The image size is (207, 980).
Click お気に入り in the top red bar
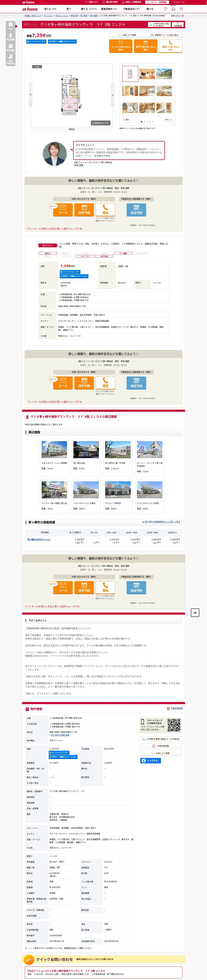pos(92,2)
